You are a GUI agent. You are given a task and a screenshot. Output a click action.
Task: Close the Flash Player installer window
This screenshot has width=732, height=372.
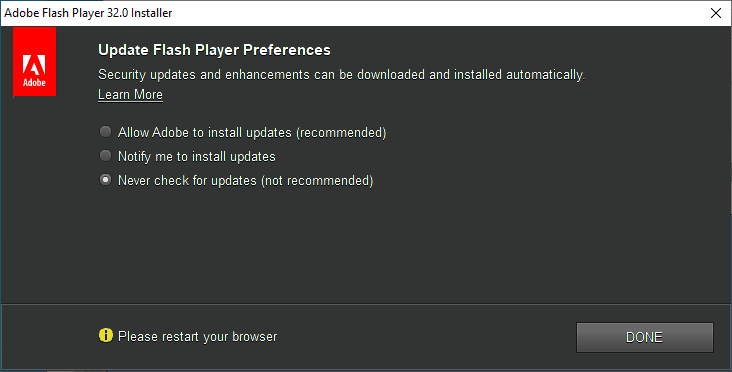coord(716,13)
